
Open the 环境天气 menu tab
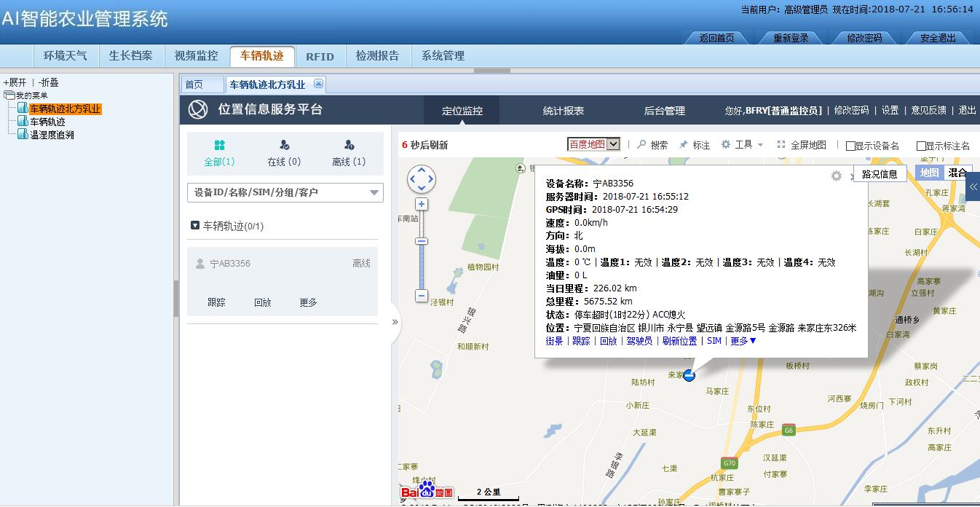[x=66, y=56]
